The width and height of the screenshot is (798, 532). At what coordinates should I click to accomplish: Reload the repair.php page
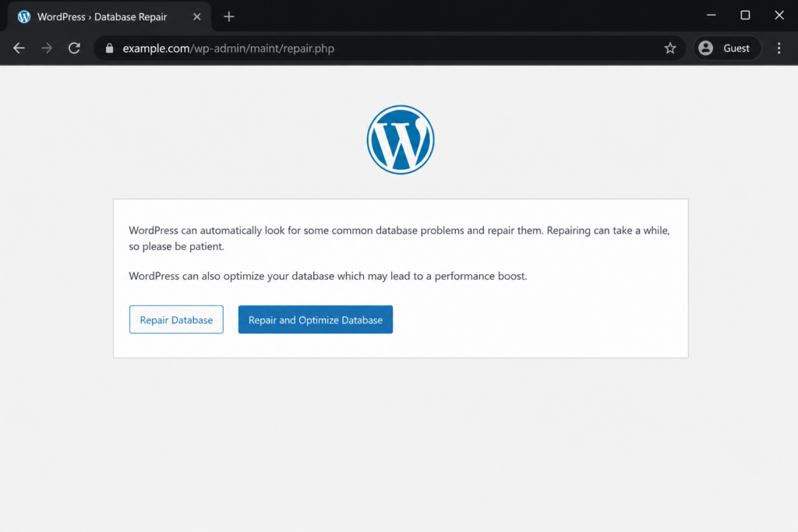click(74, 48)
